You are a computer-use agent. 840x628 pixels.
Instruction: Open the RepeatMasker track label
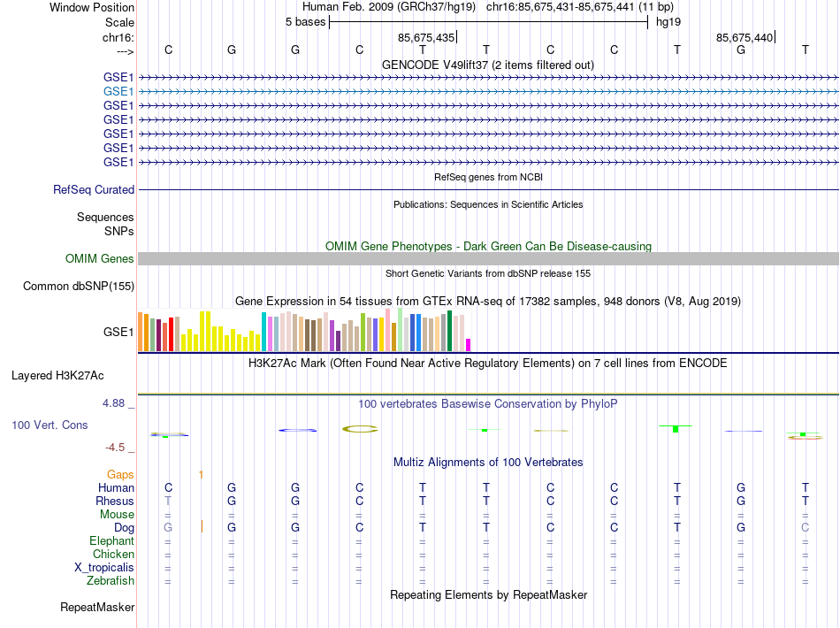click(97, 607)
